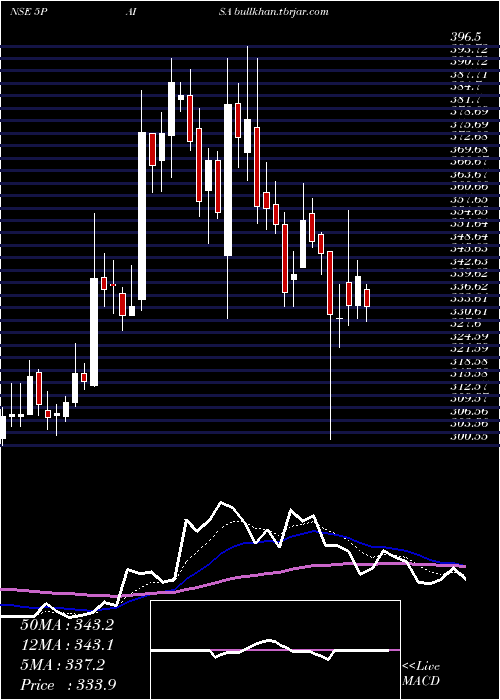The image size is (500, 700).
Task: Click the 327.6 price axis label
Action: coord(466,324)
